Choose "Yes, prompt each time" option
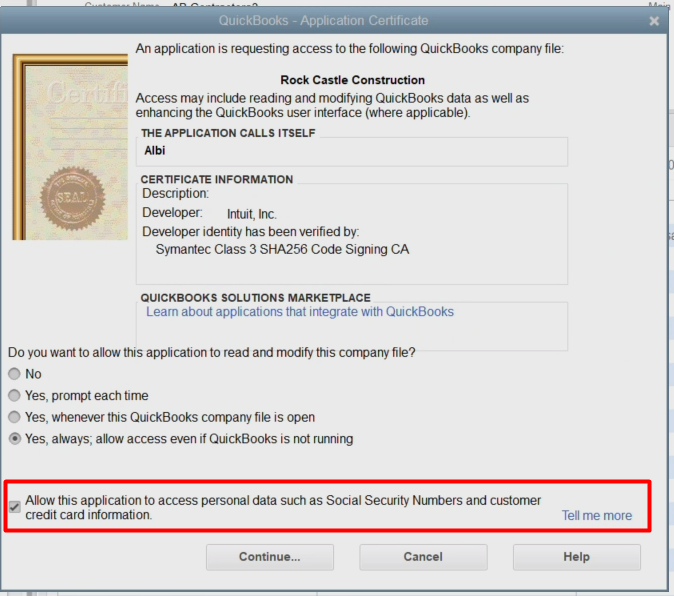 [15, 395]
